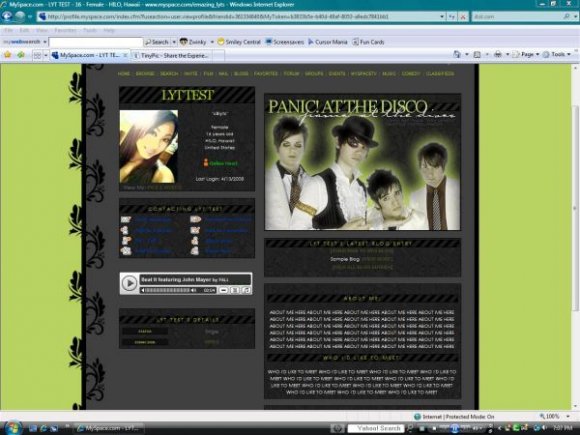Click the Forum link in MySpace navigation

click(x=291, y=74)
